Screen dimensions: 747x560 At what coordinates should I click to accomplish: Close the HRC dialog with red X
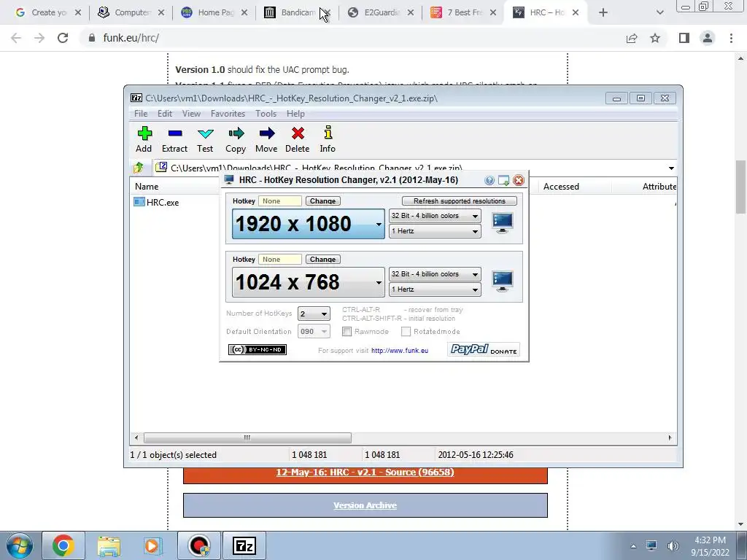click(x=519, y=180)
